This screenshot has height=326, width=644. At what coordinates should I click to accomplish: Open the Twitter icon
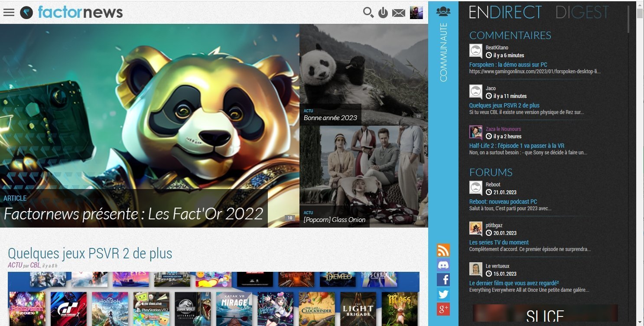(443, 294)
